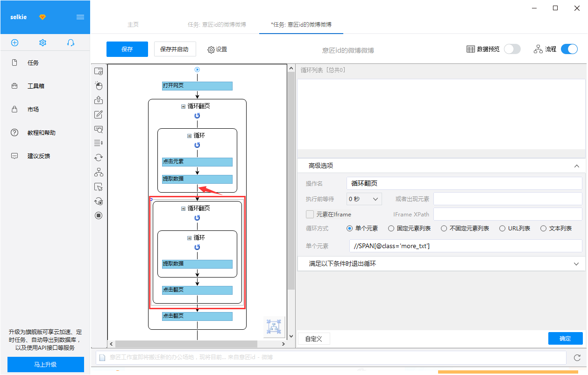The image size is (588, 375).
Task: Select the open webpage tool icon
Action: [x=99, y=71]
